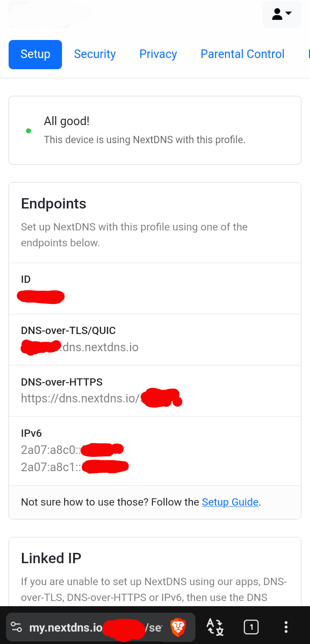Follow the Setup Guide link
Screen dimensions: 310x644
[230, 502]
